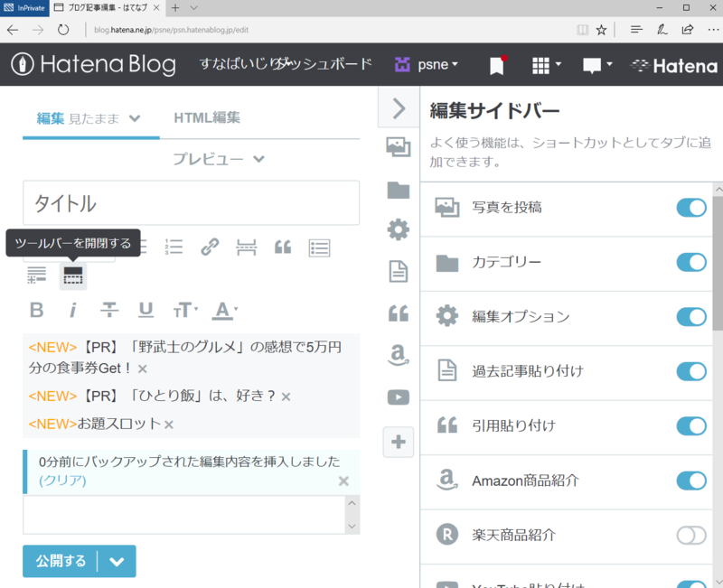This screenshot has height=588, width=723.
Task: Open the photo post sidebar tab icon
Action: point(399,147)
